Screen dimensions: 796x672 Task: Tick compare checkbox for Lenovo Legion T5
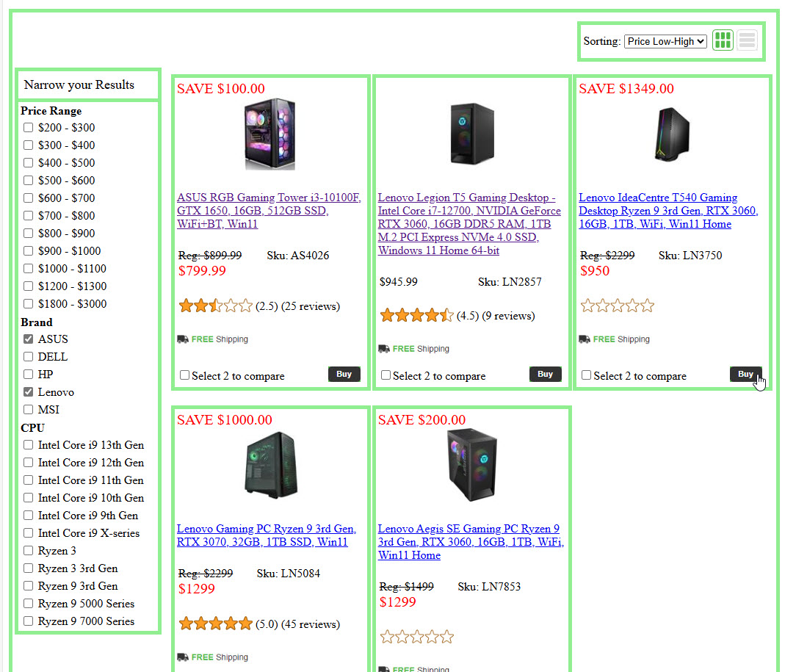386,375
